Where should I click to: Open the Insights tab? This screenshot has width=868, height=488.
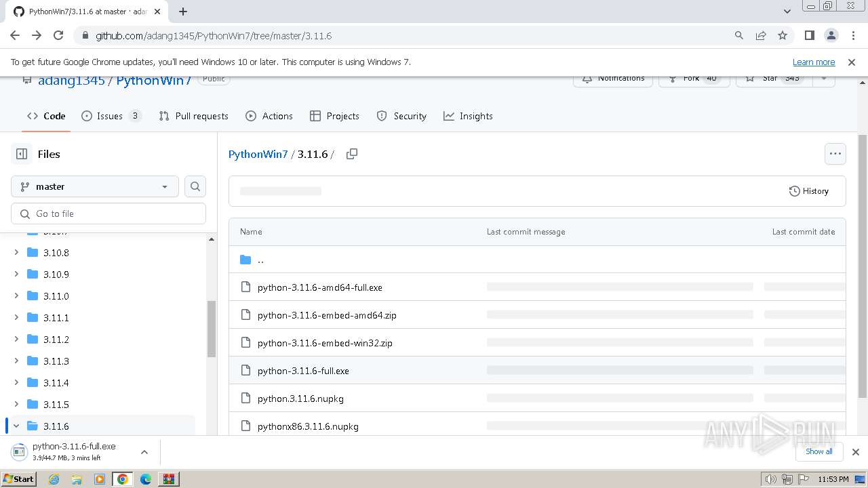point(468,116)
